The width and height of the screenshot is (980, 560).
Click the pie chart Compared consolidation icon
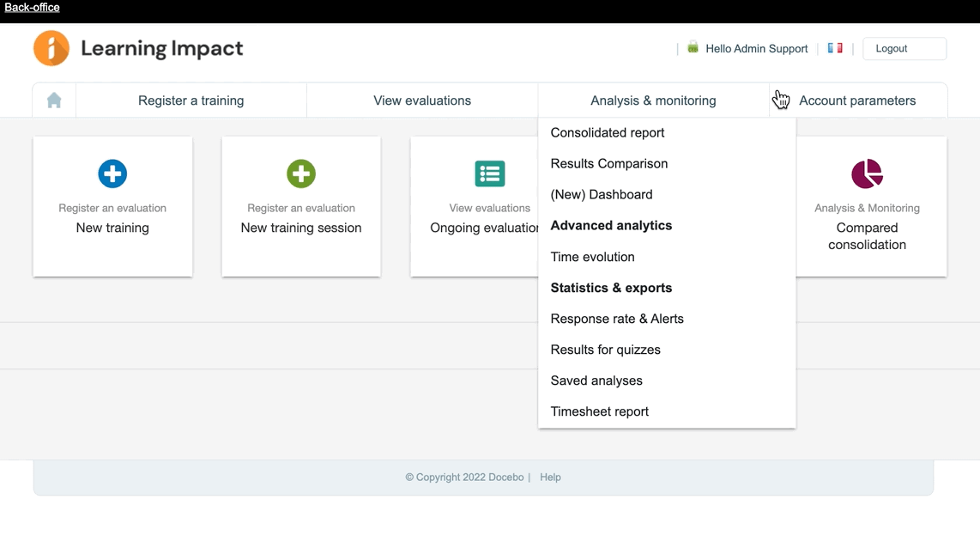point(867,173)
